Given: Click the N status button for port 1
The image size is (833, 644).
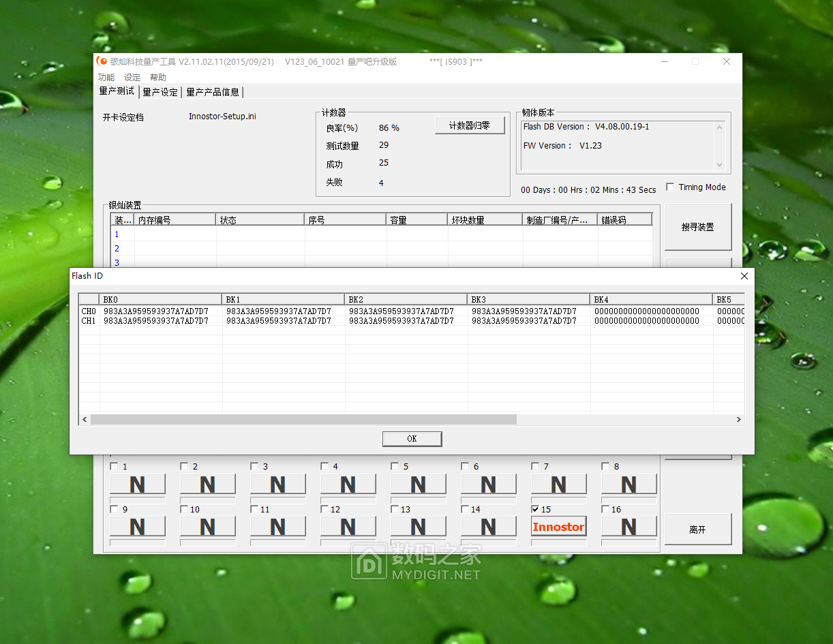Looking at the screenshot, I should click(138, 485).
